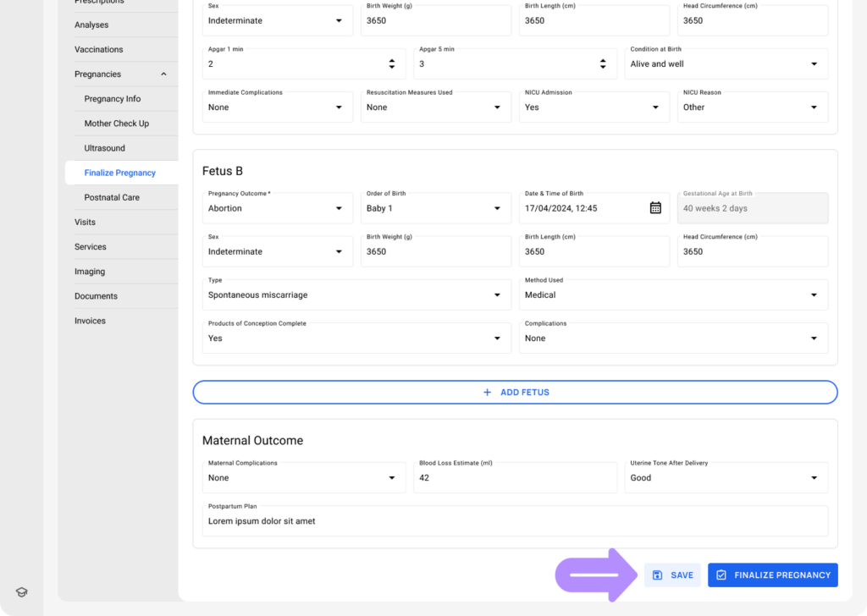Open the Ultrasound sidebar item
The width and height of the screenshot is (867, 616).
pyautogui.click(x=104, y=148)
